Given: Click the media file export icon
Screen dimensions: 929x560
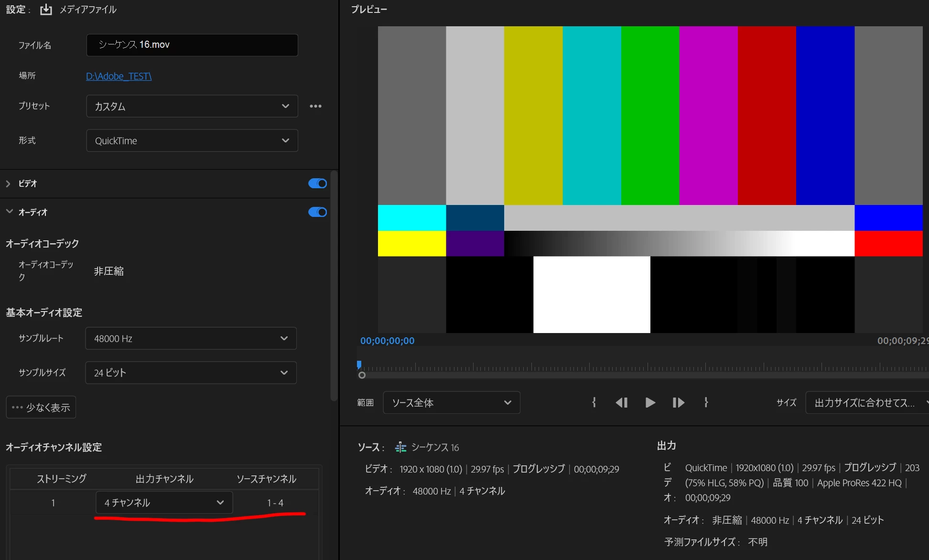Looking at the screenshot, I should pyautogui.click(x=46, y=10).
